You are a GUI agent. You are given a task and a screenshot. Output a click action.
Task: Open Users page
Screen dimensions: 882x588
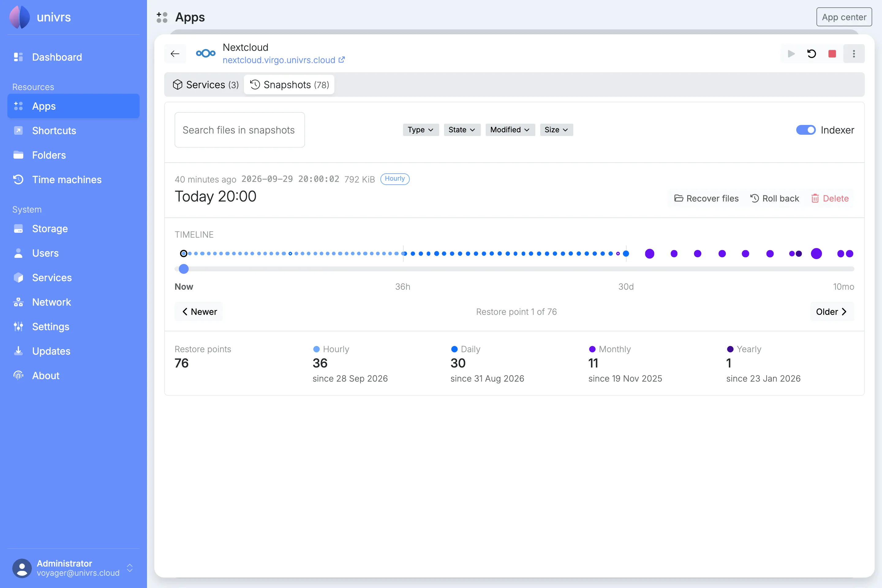pos(73,253)
